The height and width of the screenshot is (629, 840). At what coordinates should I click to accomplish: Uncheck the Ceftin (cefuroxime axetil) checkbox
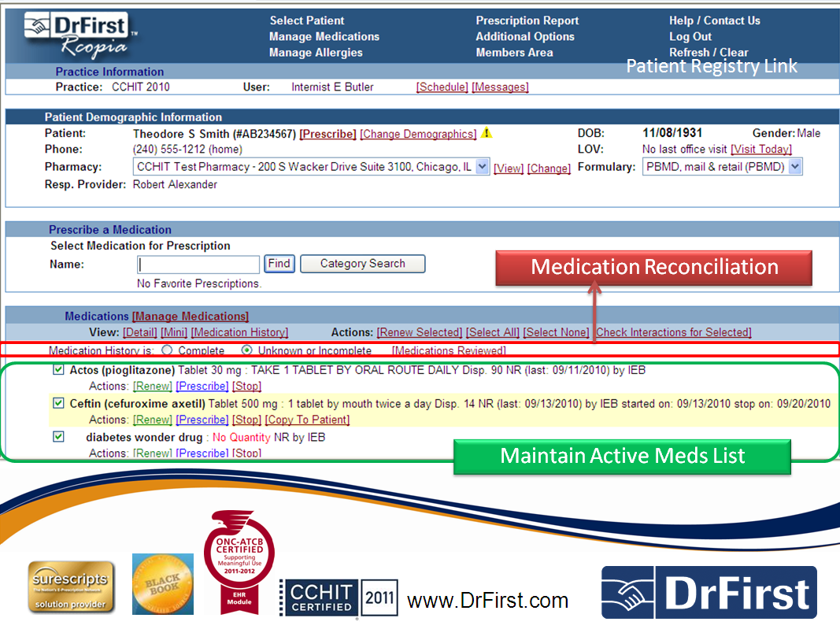coord(58,403)
